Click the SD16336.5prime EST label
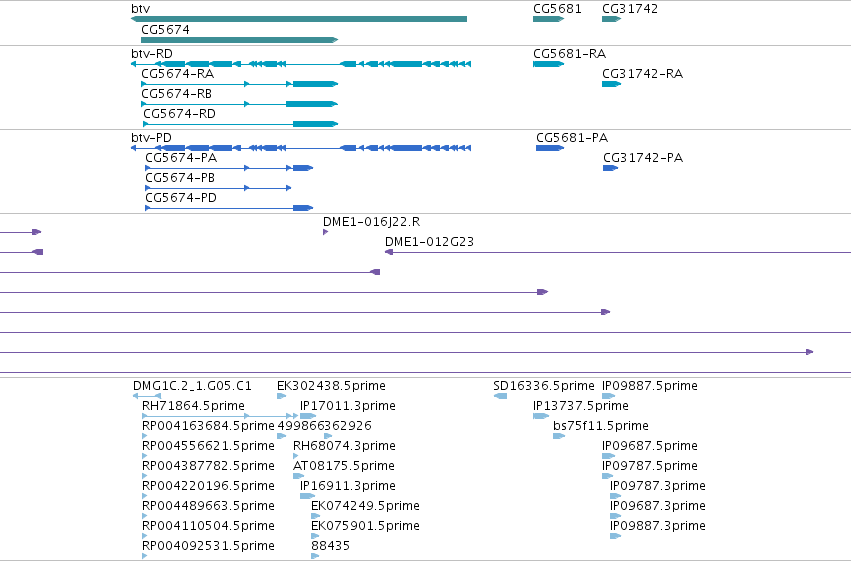The width and height of the screenshot is (851, 561). coord(544,386)
